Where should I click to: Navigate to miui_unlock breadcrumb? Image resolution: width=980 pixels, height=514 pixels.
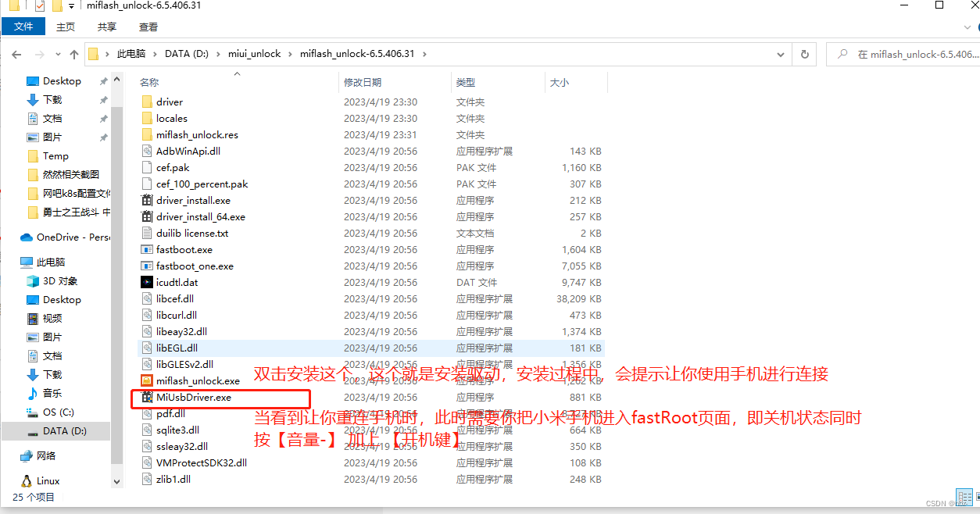click(x=254, y=54)
